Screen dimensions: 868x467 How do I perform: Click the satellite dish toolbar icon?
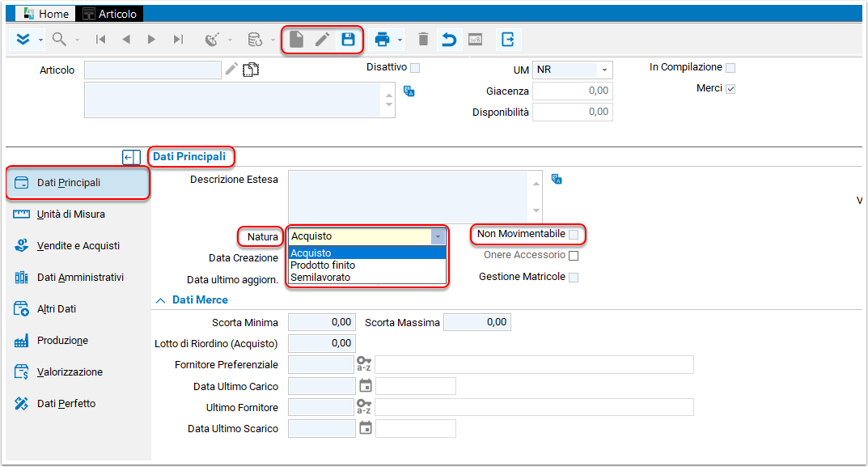pos(212,40)
